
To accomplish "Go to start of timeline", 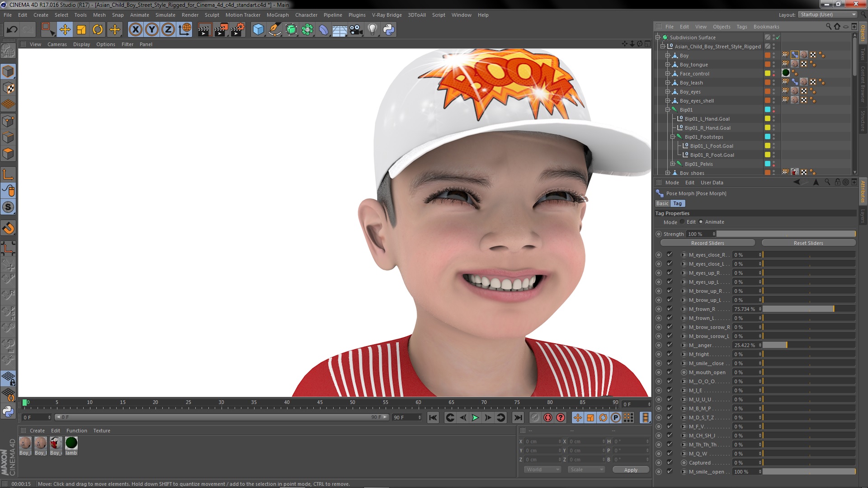I will coord(433,418).
